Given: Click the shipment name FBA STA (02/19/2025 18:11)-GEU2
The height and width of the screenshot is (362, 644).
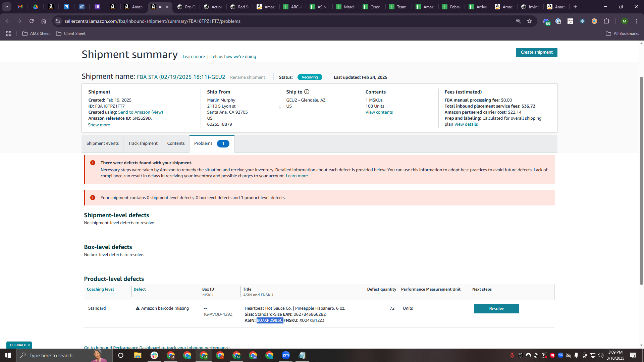Looking at the screenshot, I should pos(181,77).
